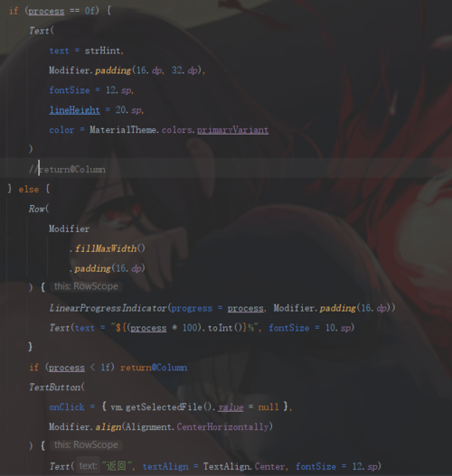Click the else keyword
Screen dimensions: 452x476
29,190
